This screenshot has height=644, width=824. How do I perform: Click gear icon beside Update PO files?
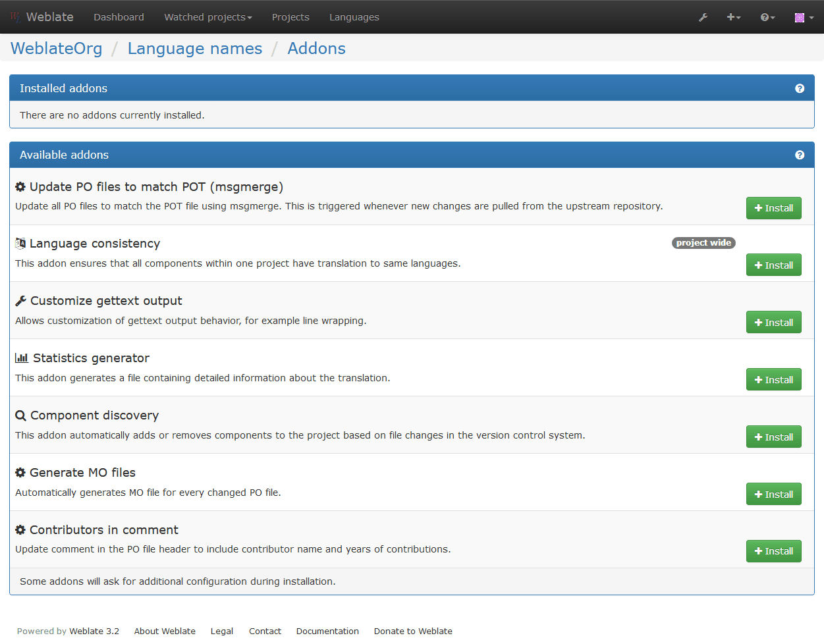pos(20,187)
